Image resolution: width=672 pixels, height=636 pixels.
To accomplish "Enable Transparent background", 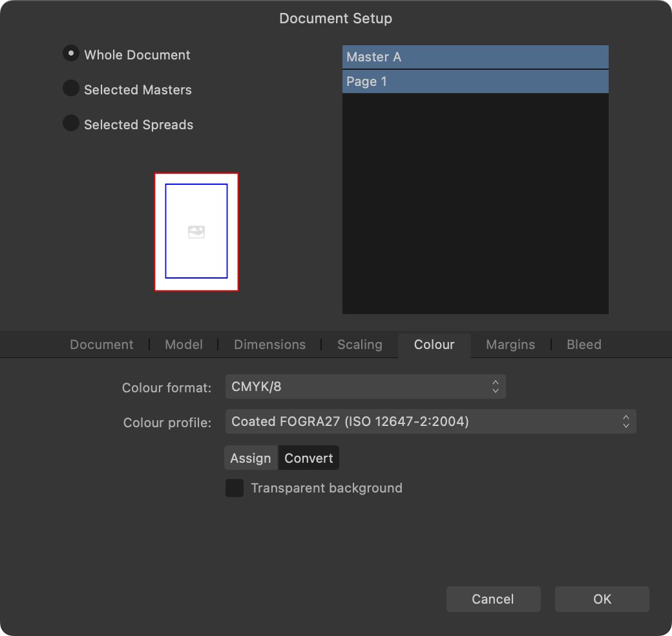I will (x=235, y=488).
